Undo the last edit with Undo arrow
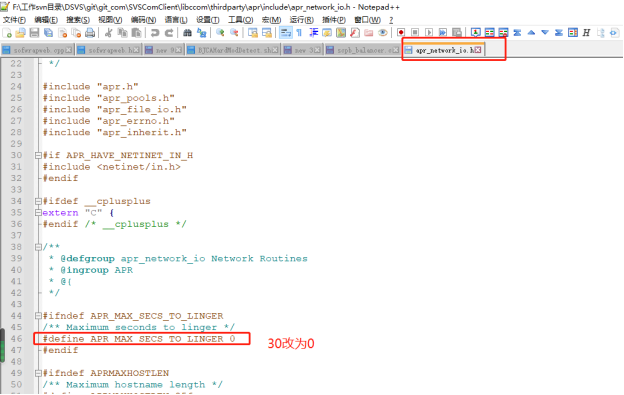Screen dimensions: 624x395 tap(155, 33)
